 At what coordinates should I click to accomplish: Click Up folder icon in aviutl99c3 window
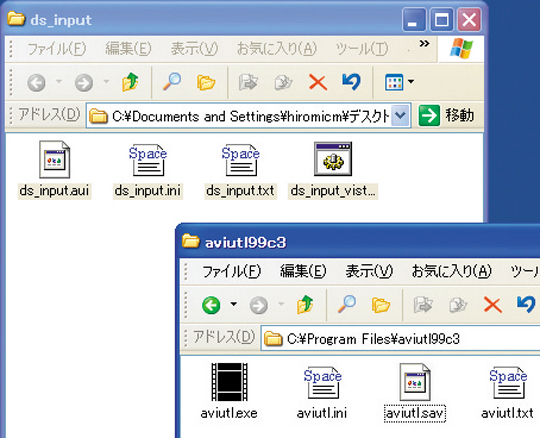305,304
